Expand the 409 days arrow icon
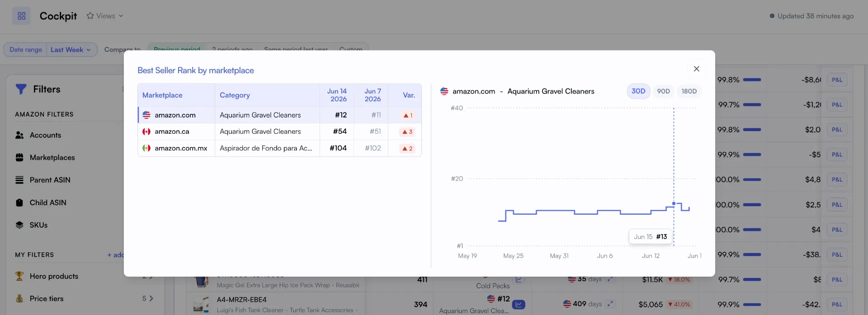 click(x=610, y=304)
